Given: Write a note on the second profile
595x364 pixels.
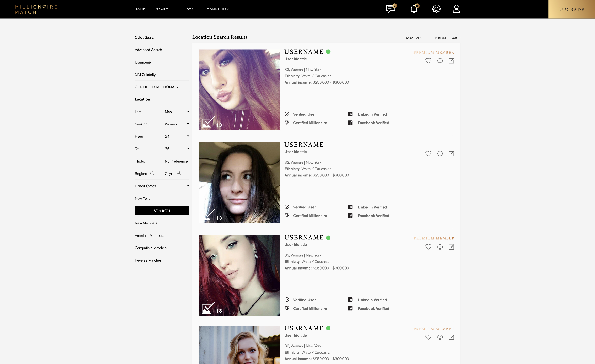Looking at the screenshot, I should (451, 154).
